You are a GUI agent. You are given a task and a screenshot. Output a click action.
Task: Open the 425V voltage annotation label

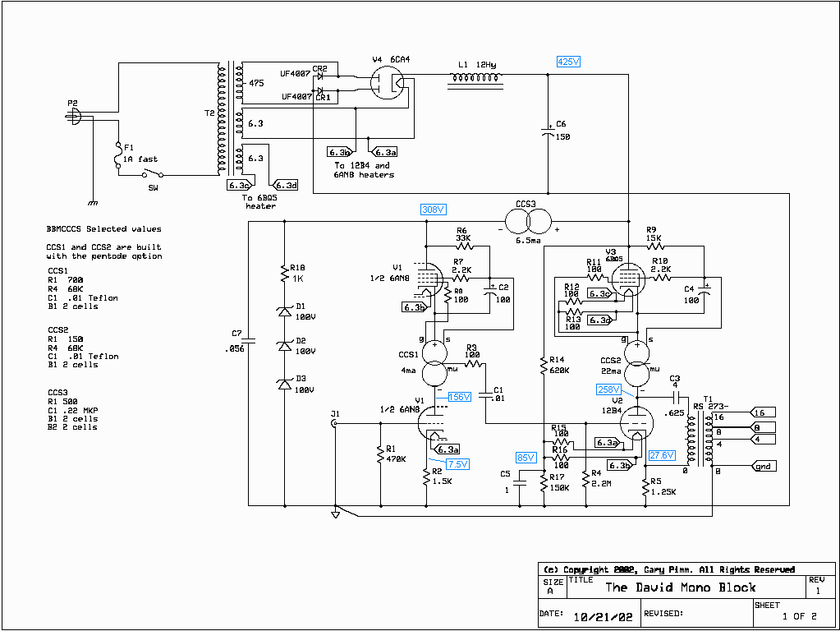pos(568,61)
